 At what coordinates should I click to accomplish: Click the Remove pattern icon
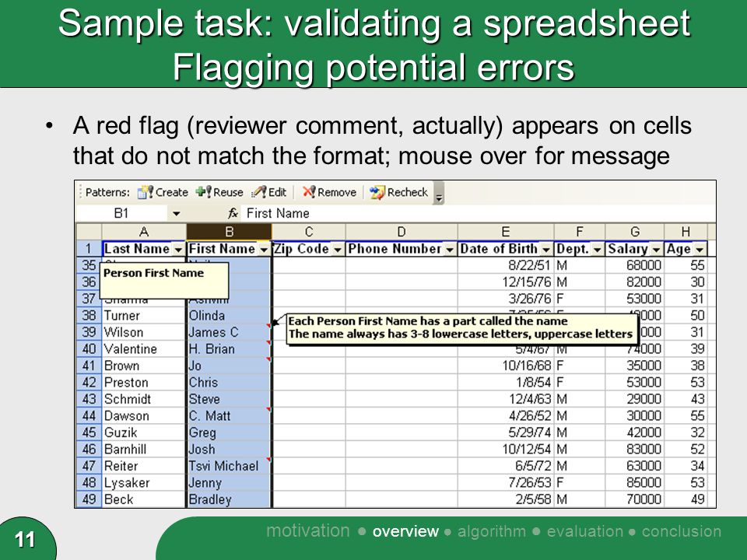pyautogui.click(x=309, y=192)
